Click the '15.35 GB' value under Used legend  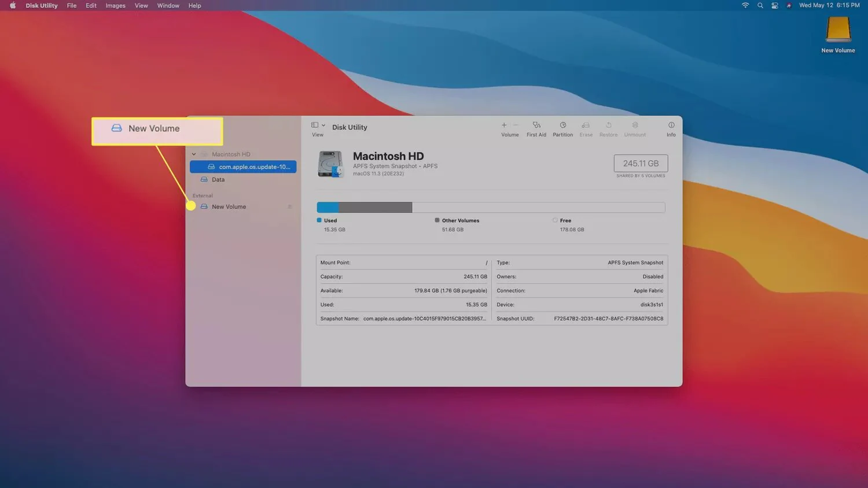(334, 230)
